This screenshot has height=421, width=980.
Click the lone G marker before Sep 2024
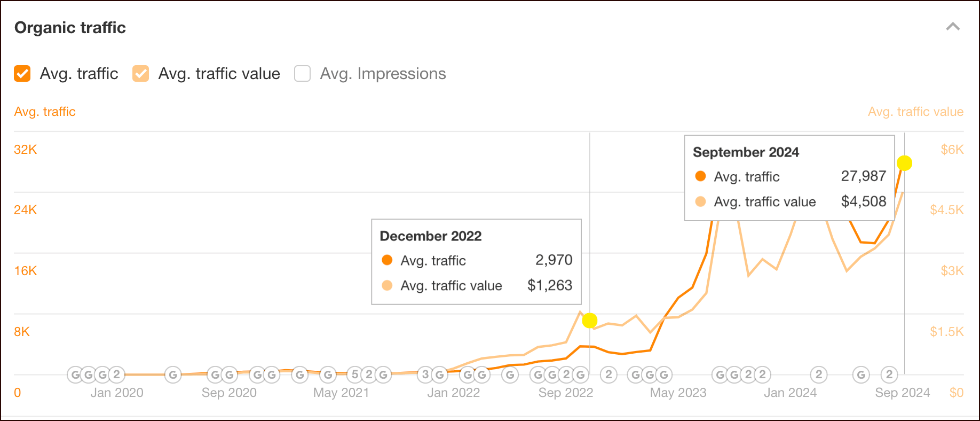tap(861, 375)
